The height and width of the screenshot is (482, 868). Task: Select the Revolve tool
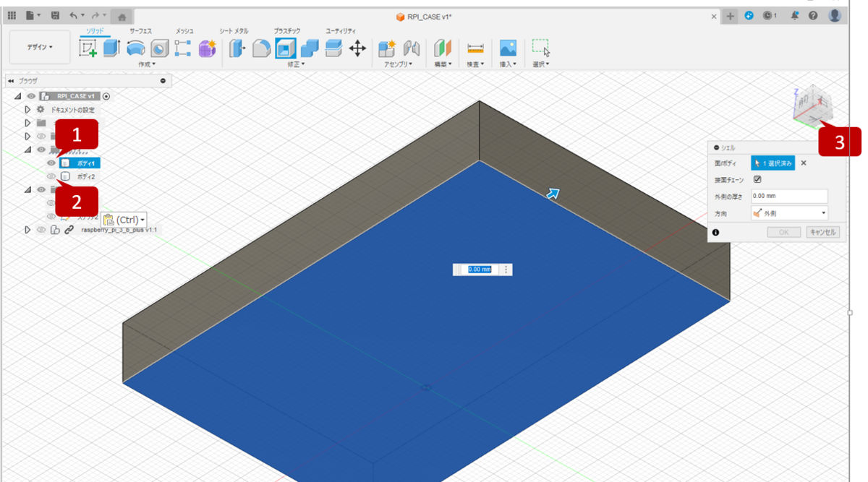[x=135, y=48]
